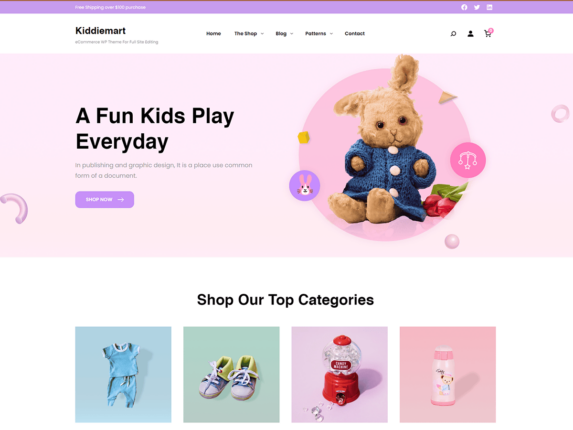Open the shopping cart icon

click(488, 33)
